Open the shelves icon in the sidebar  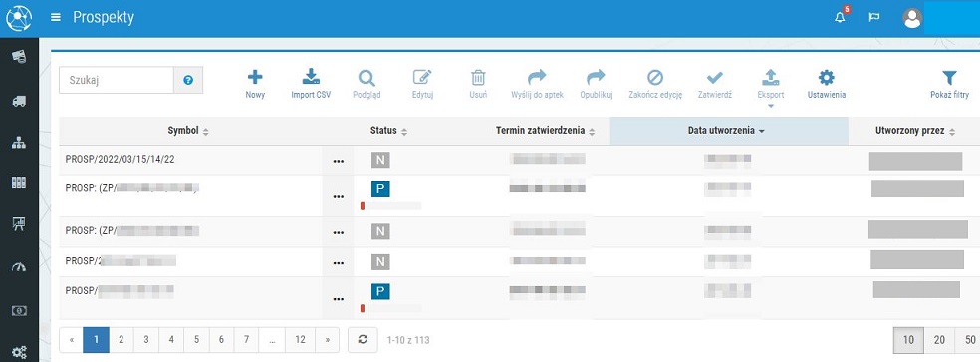click(x=19, y=182)
